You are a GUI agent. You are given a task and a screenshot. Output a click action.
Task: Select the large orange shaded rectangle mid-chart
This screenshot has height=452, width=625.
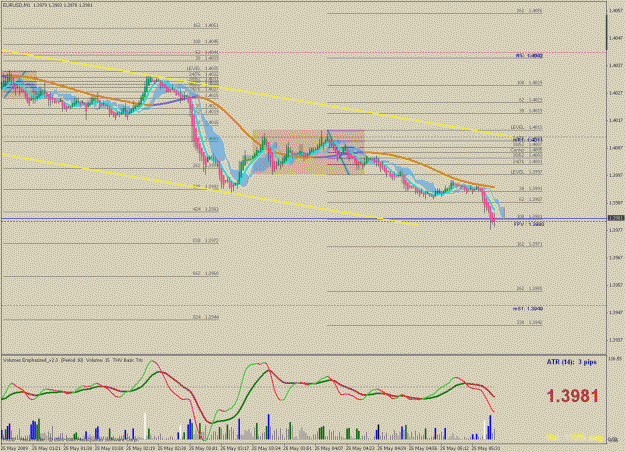(x=309, y=152)
